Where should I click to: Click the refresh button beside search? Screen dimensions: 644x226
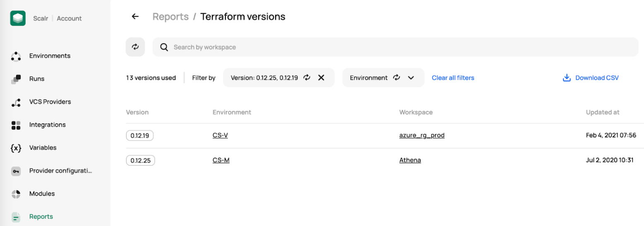tap(135, 47)
